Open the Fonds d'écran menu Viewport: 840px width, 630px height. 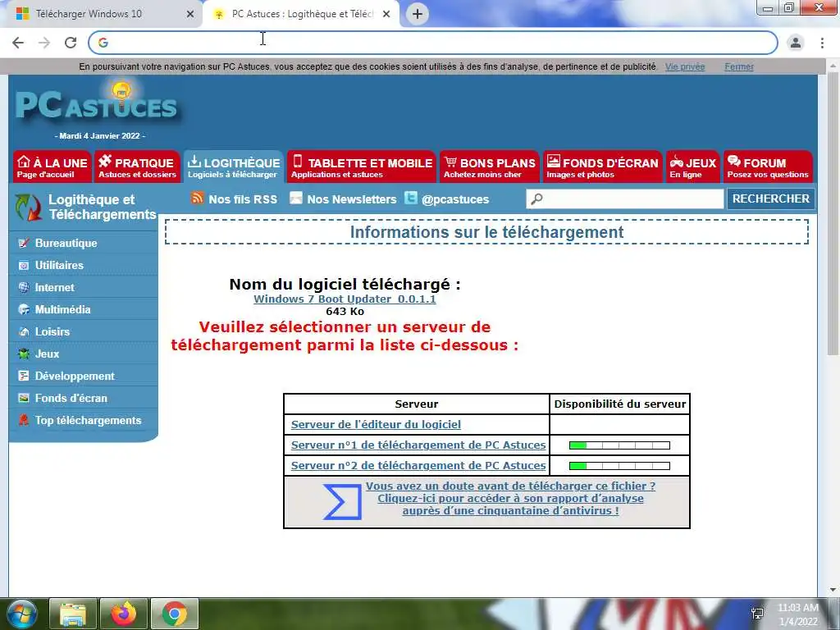(602, 167)
